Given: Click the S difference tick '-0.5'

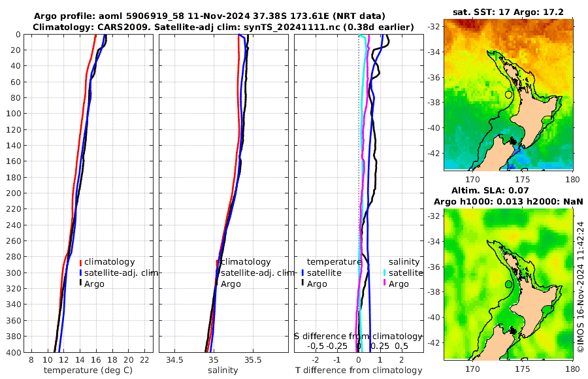Looking at the screenshot, I should pos(316,346).
